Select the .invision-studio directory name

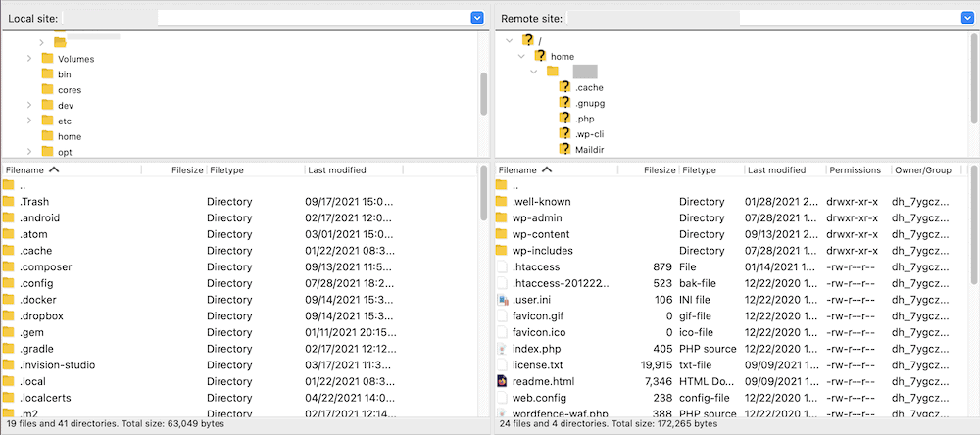[58, 364]
